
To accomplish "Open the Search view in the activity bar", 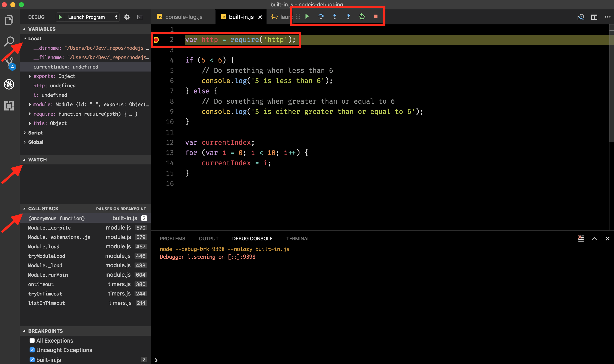I will coord(9,41).
